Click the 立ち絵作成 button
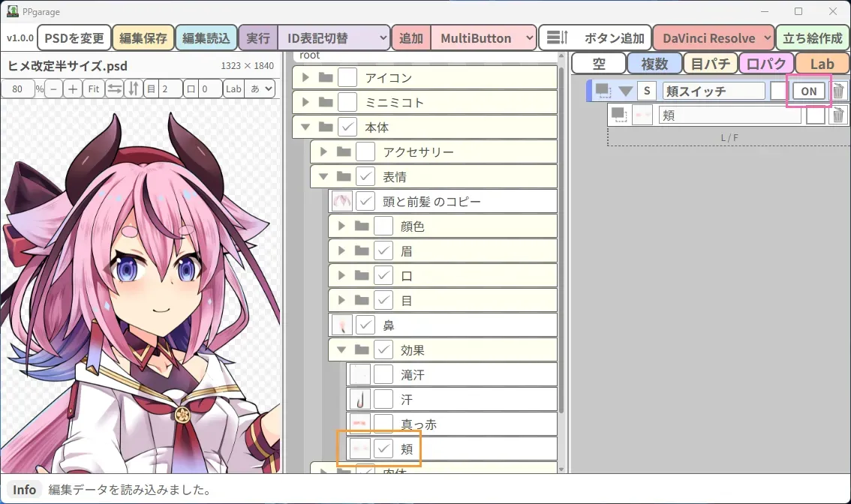This screenshot has width=851, height=504. (x=813, y=38)
